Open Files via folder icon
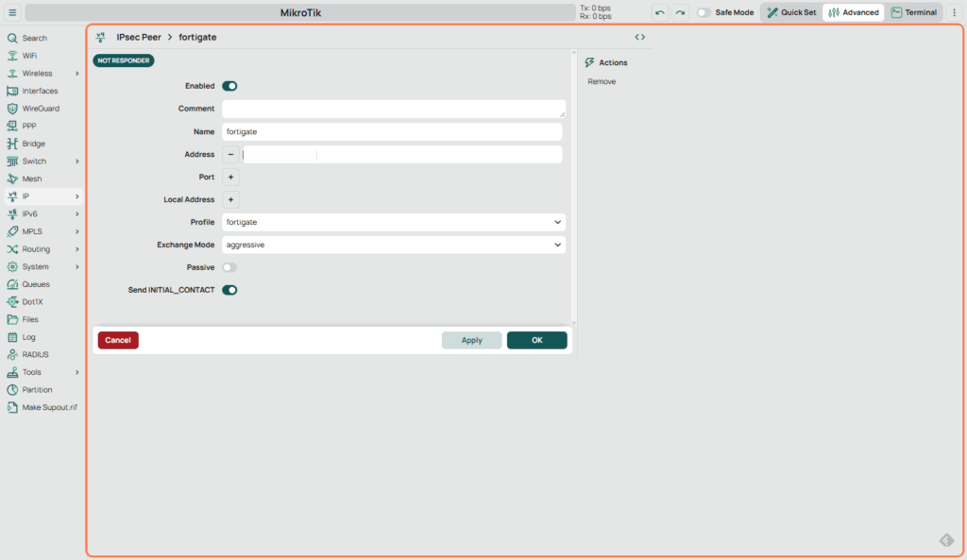Screen dimensions: 967x560 coord(12,319)
